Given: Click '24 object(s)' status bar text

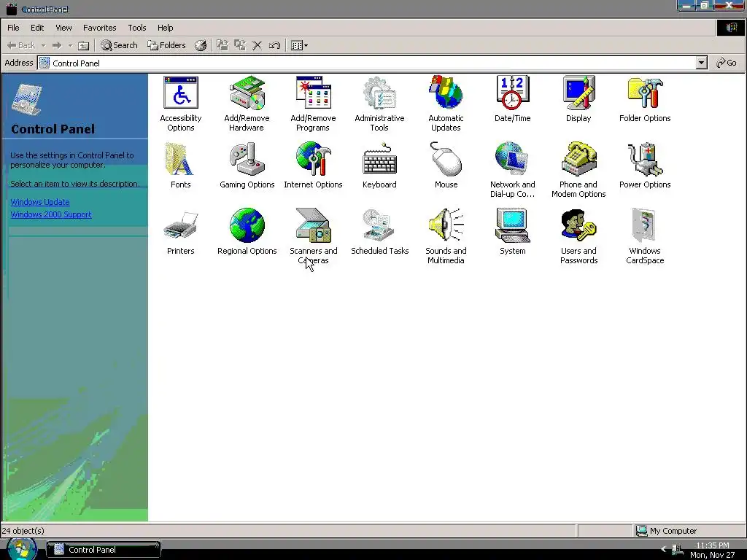Looking at the screenshot, I should coord(23,531).
